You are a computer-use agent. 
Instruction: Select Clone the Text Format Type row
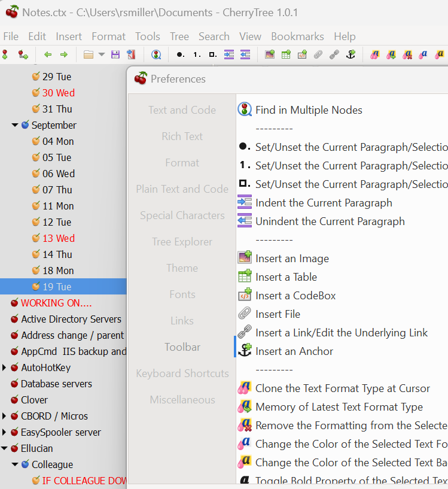342,388
